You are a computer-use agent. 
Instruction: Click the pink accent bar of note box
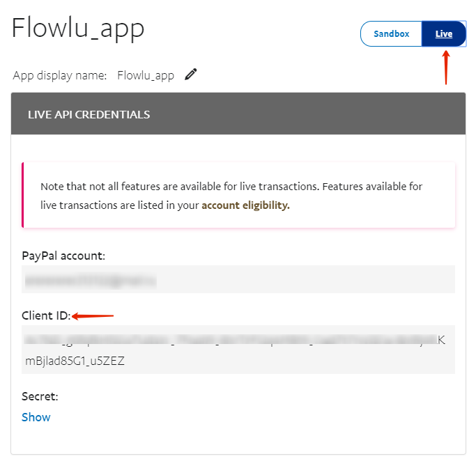pyautogui.click(x=23, y=195)
